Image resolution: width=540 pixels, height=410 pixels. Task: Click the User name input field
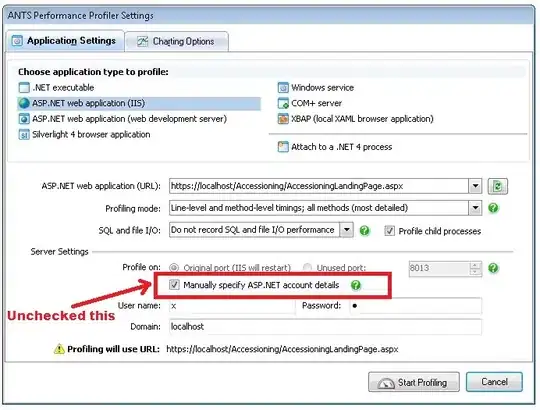click(x=232, y=306)
